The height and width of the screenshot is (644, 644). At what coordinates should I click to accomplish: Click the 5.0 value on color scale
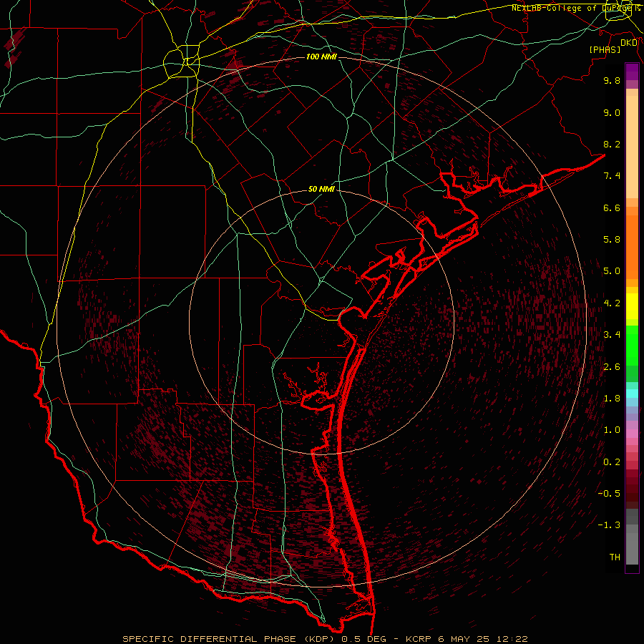click(612, 271)
